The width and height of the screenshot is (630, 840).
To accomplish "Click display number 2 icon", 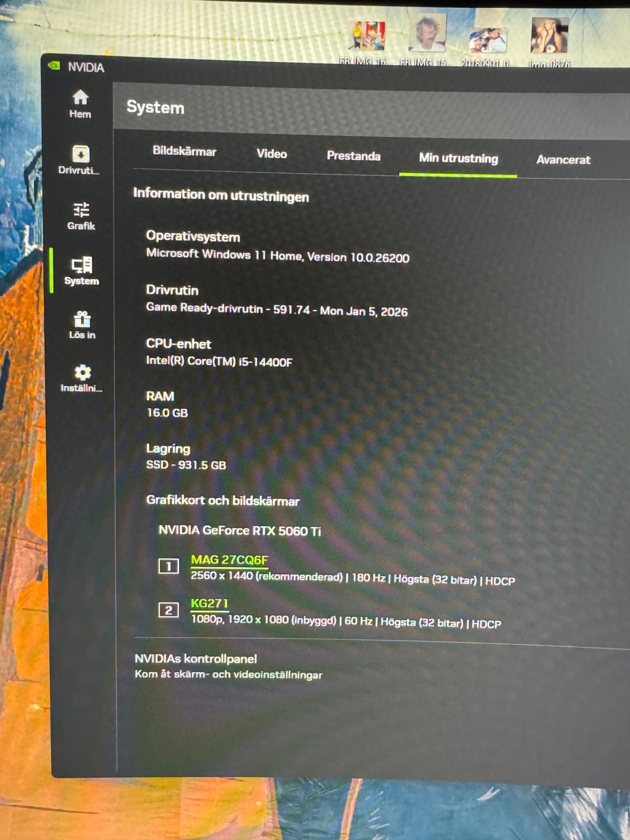I will (169, 610).
